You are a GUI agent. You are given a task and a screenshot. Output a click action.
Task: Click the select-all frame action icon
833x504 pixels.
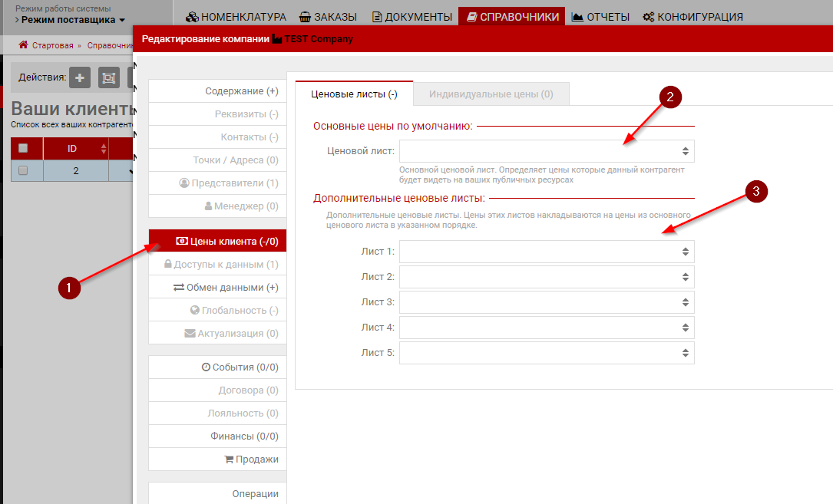click(108, 77)
